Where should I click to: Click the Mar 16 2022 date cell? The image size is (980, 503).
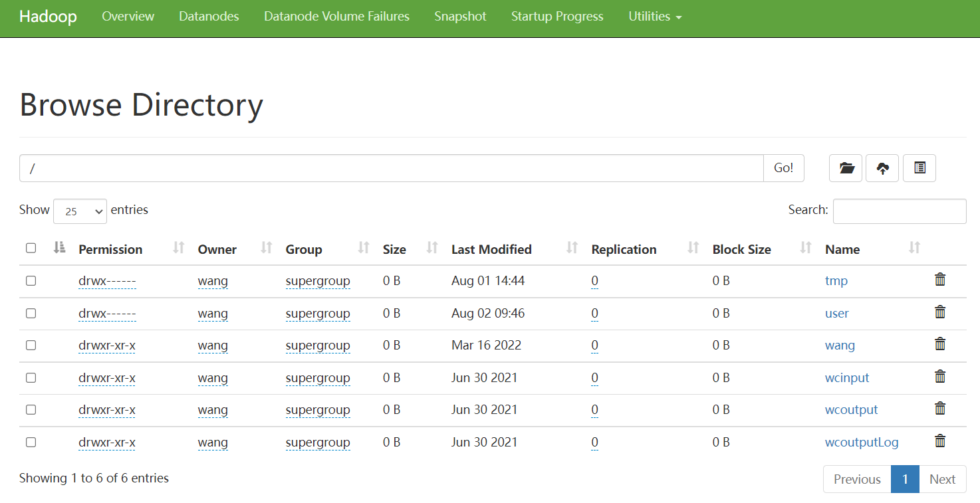[x=486, y=346]
